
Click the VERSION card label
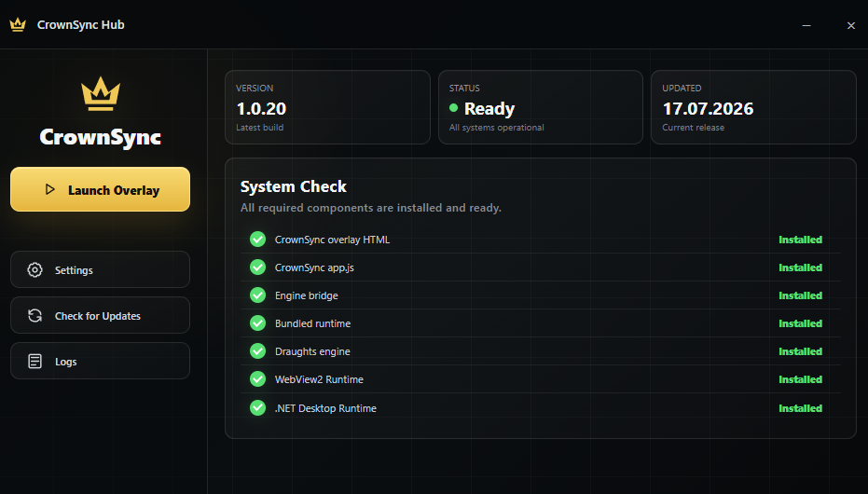point(255,88)
